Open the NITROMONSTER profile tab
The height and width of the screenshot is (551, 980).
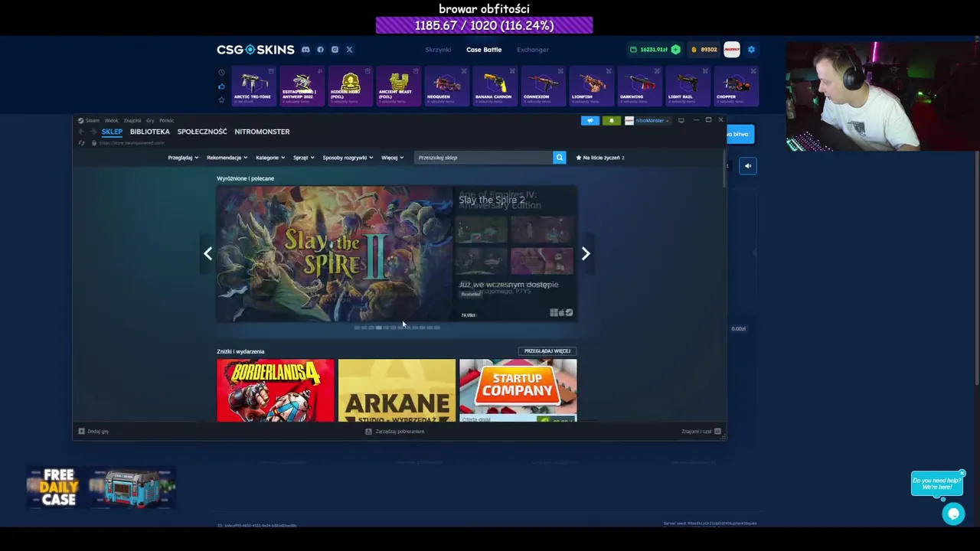[262, 132]
